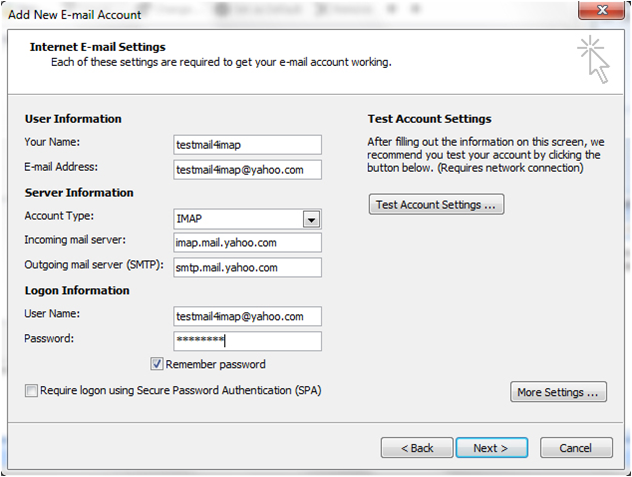The width and height of the screenshot is (632, 477).
Task: Open the Account Type dropdown arrow
Action: (x=311, y=219)
